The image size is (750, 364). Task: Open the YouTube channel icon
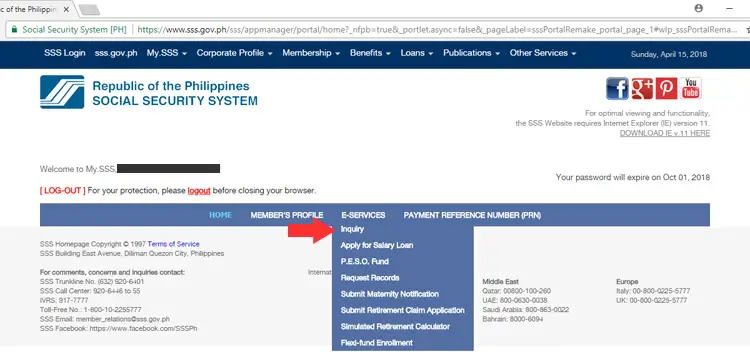pyautogui.click(x=691, y=88)
